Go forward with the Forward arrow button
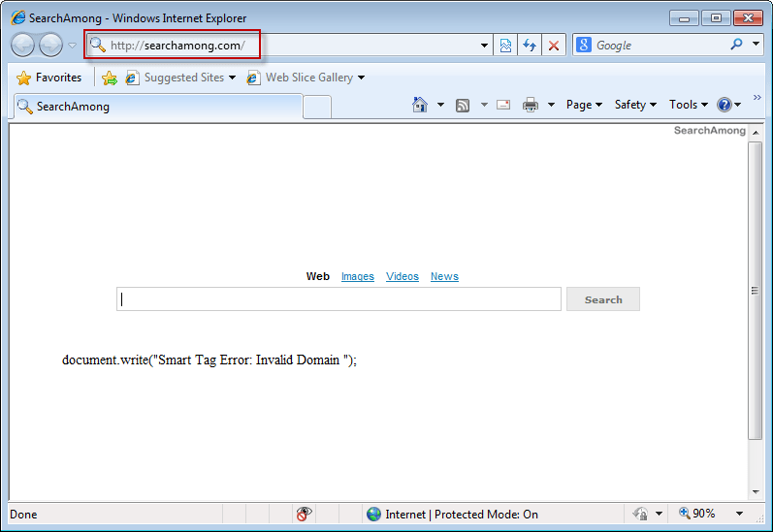773x532 pixels. pyautogui.click(x=50, y=46)
